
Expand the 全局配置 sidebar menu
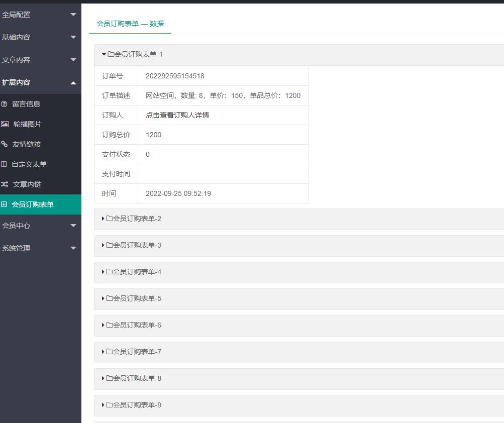pyautogui.click(x=40, y=15)
